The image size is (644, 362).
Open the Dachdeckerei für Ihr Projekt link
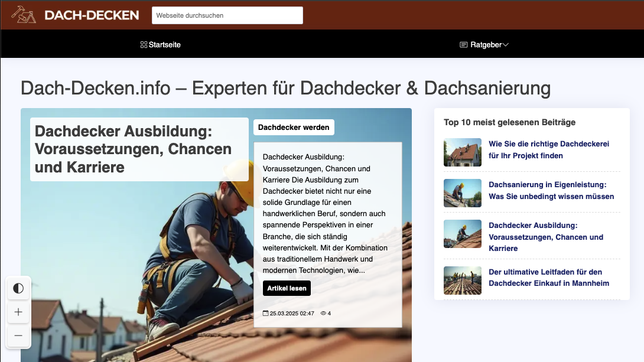[549, 149]
